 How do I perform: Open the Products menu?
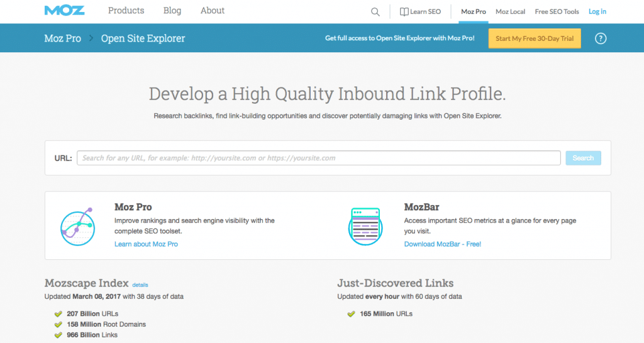pos(126,11)
